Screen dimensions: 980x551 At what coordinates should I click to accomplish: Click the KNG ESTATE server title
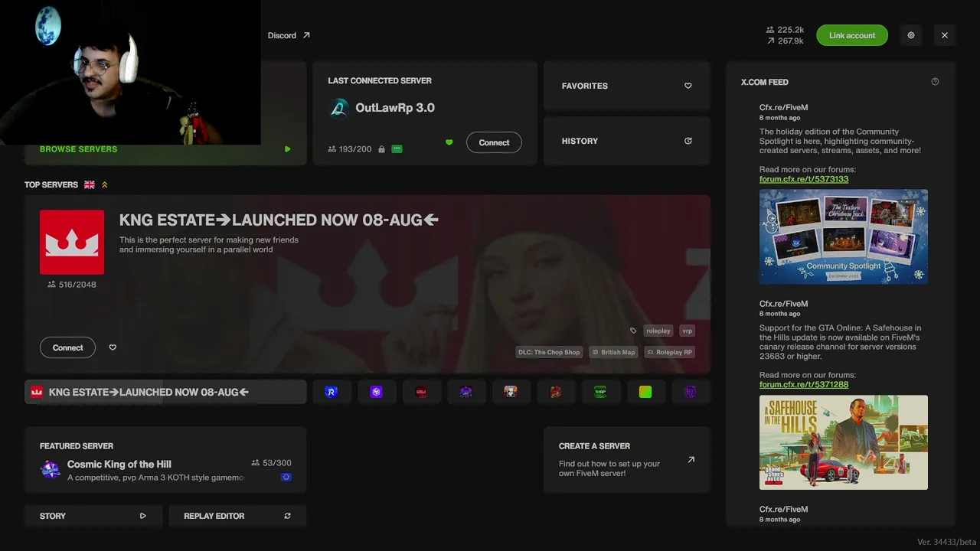(279, 220)
